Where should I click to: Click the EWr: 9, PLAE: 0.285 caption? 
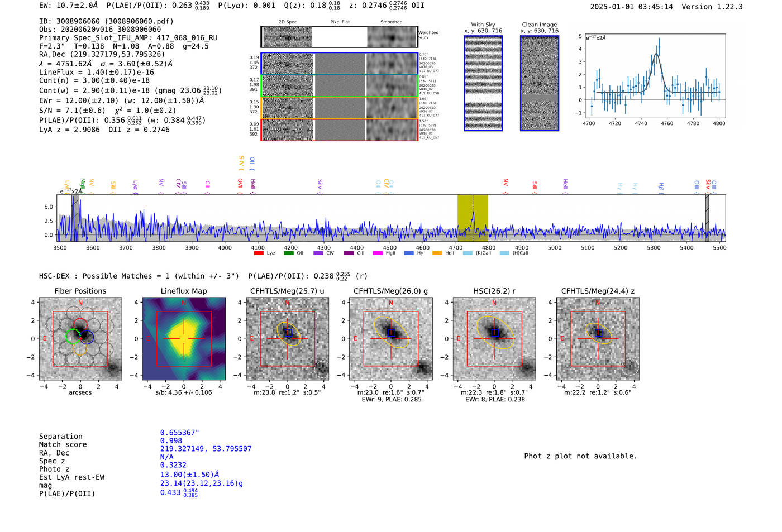pos(392,400)
